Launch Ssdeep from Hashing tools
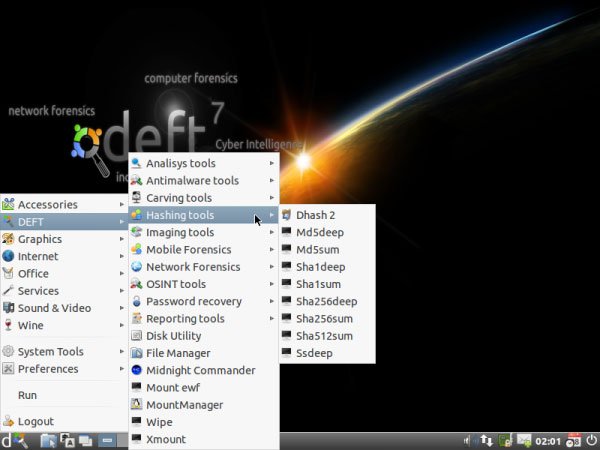Image resolution: width=600 pixels, height=450 pixels. click(x=328, y=353)
